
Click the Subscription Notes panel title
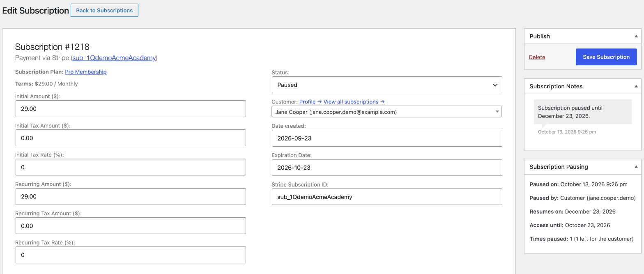pos(556,86)
